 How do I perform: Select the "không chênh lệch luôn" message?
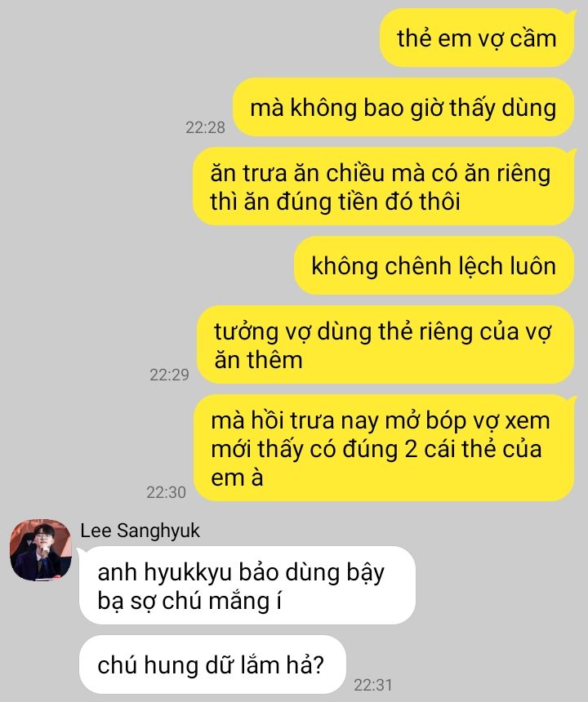point(434,265)
